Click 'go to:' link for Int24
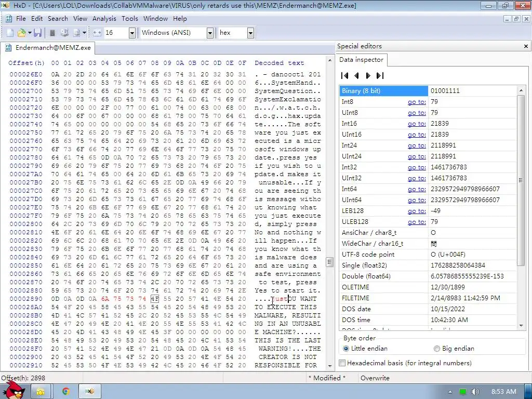 point(417,145)
